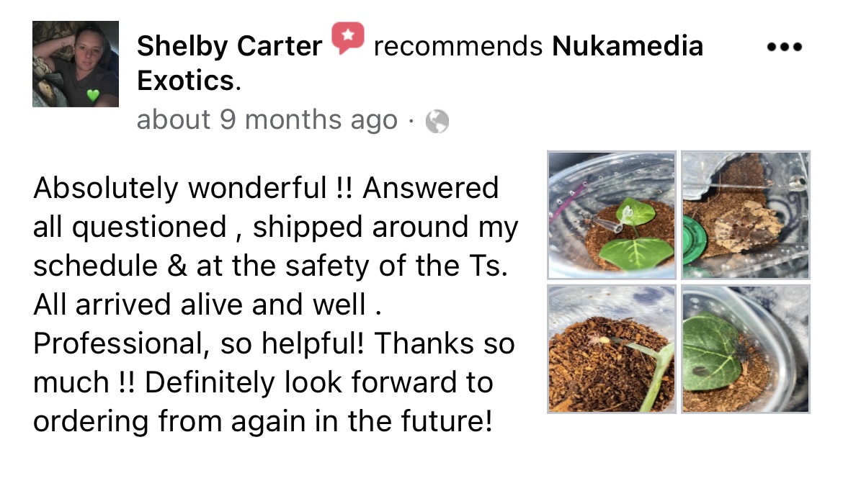
Task: Click the green heart on profile photo
Action: (93, 96)
